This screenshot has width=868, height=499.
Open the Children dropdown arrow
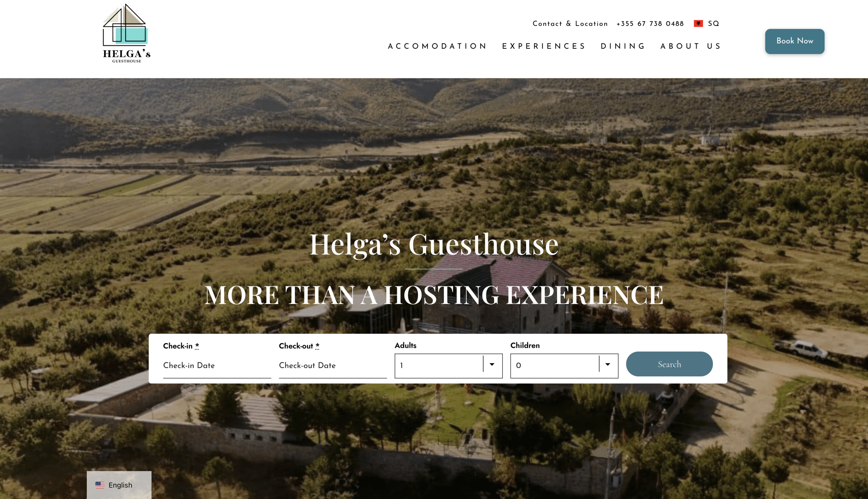pyautogui.click(x=607, y=364)
